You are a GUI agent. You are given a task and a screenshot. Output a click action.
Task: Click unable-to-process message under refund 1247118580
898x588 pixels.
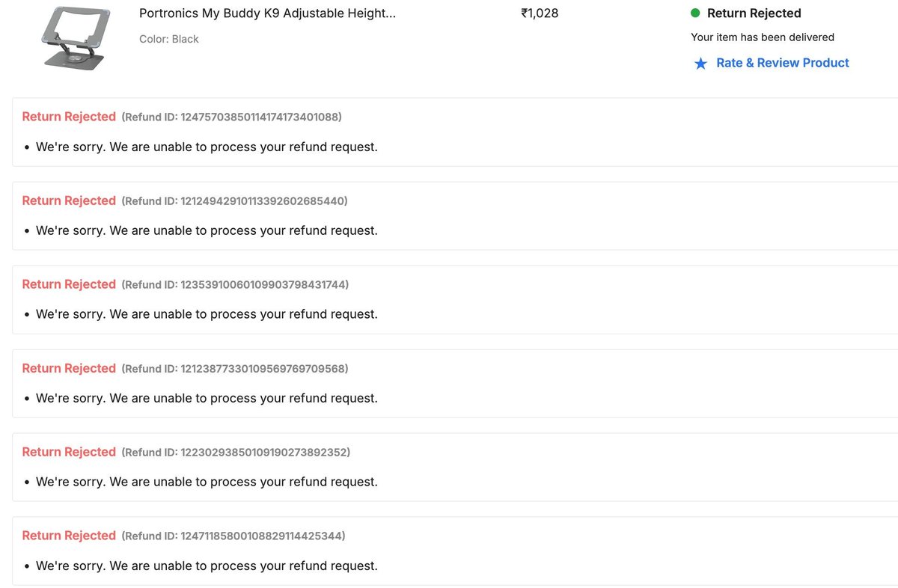(x=207, y=566)
